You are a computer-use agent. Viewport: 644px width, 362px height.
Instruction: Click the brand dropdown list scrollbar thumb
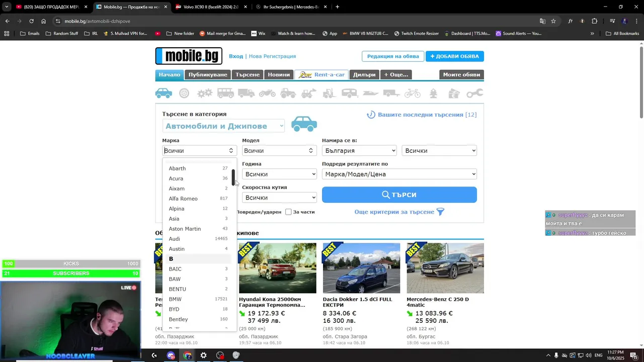coord(233,177)
